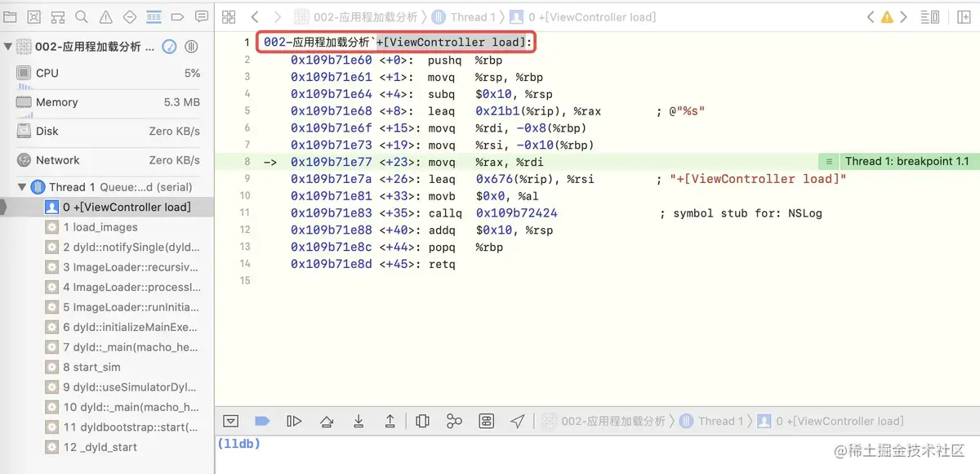Screen dimensions: 980x474
Task: Step into the current instruction
Action: tap(358, 421)
